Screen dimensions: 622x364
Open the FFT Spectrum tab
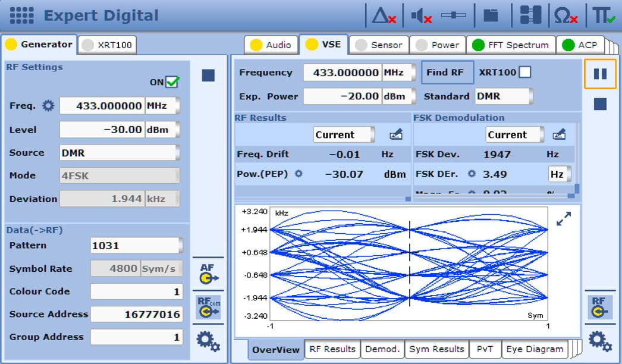[x=510, y=43]
